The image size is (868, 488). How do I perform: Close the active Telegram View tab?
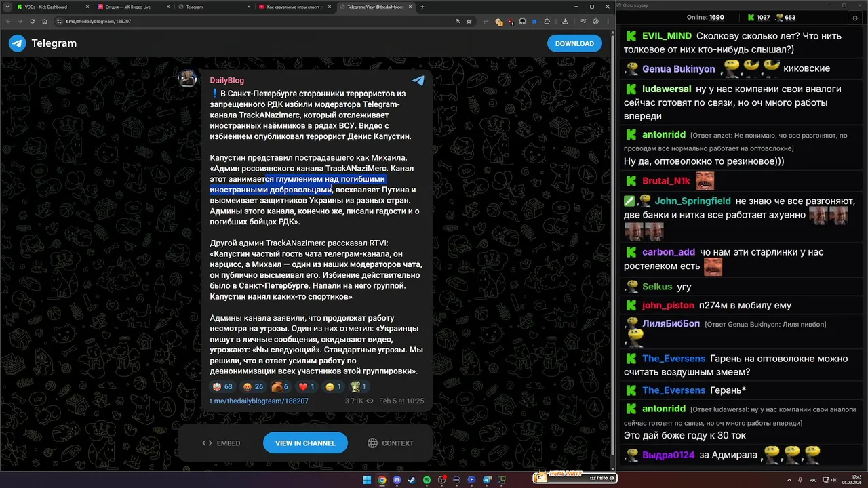pyautogui.click(x=411, y=7)
